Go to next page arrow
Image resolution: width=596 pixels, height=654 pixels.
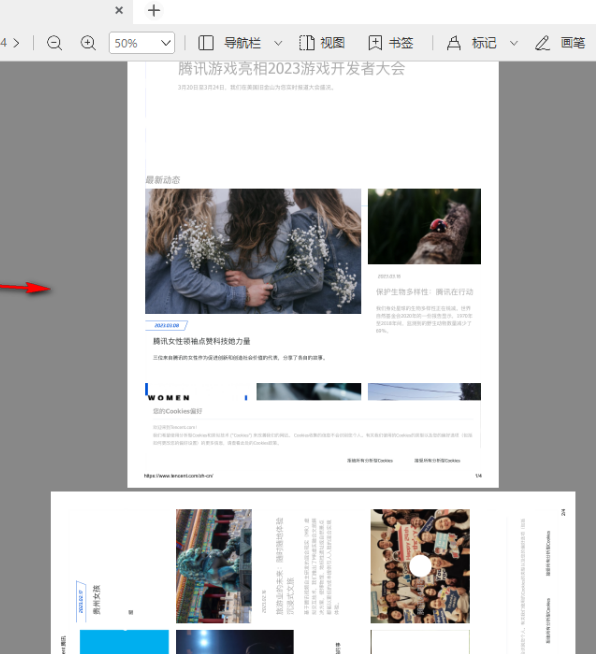tap(16, 43)
